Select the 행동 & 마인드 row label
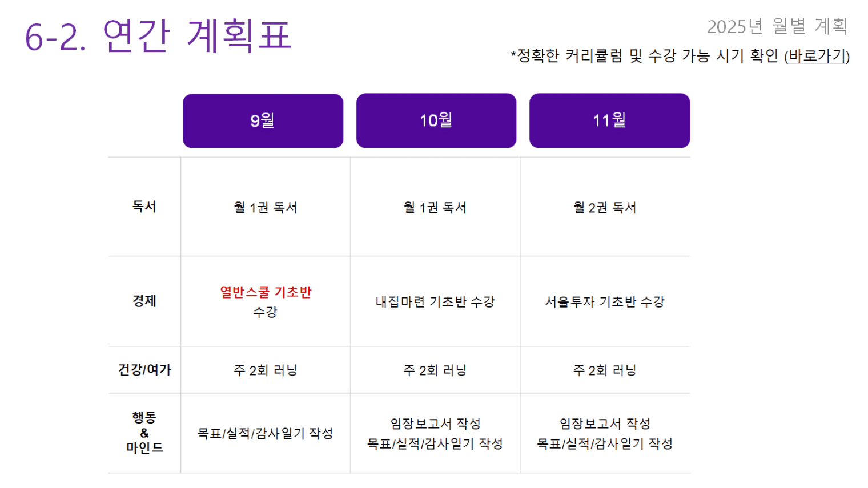 (144, 433)
